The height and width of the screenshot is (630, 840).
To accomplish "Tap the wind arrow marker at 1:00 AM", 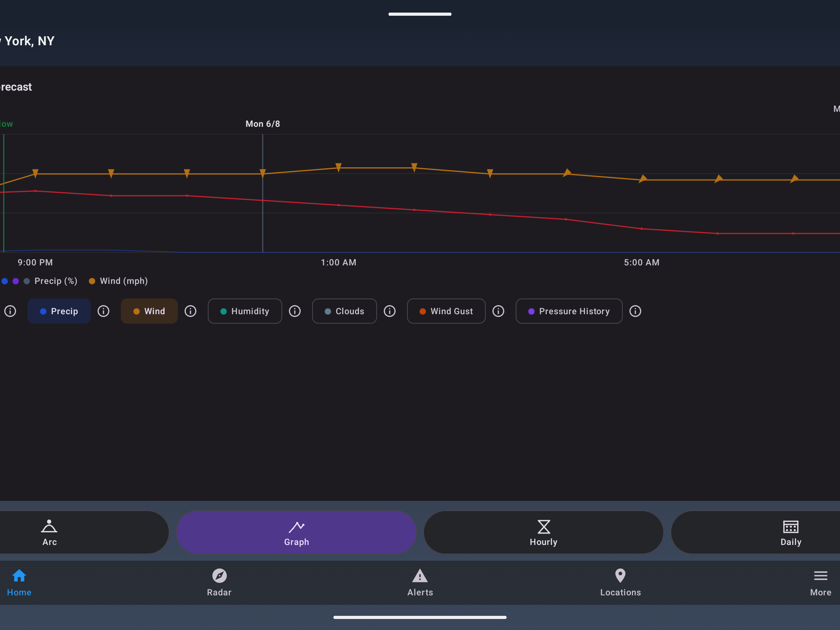I will [x=339, y=168].
